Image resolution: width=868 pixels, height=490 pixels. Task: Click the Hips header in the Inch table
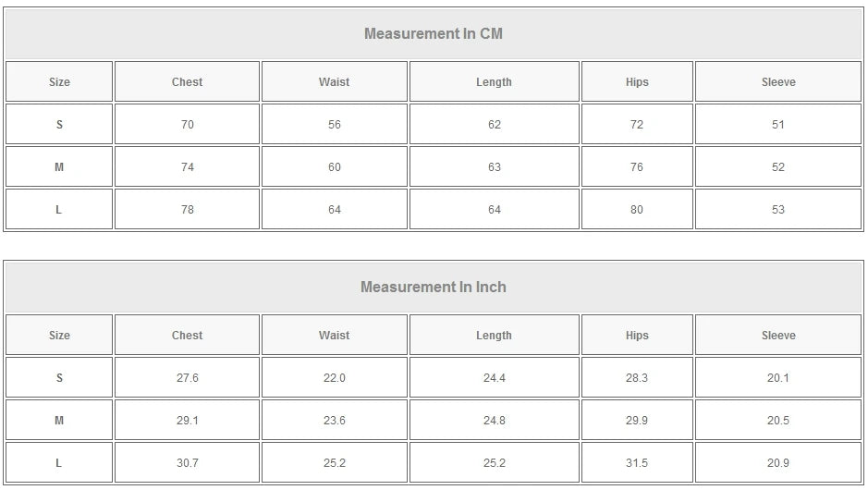tap(637, 336)
